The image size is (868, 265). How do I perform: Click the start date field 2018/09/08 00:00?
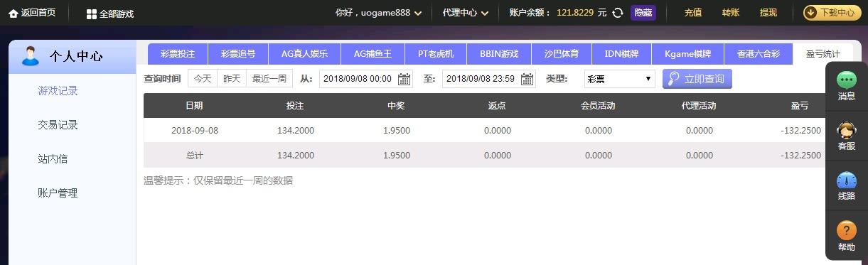[365, 79]
